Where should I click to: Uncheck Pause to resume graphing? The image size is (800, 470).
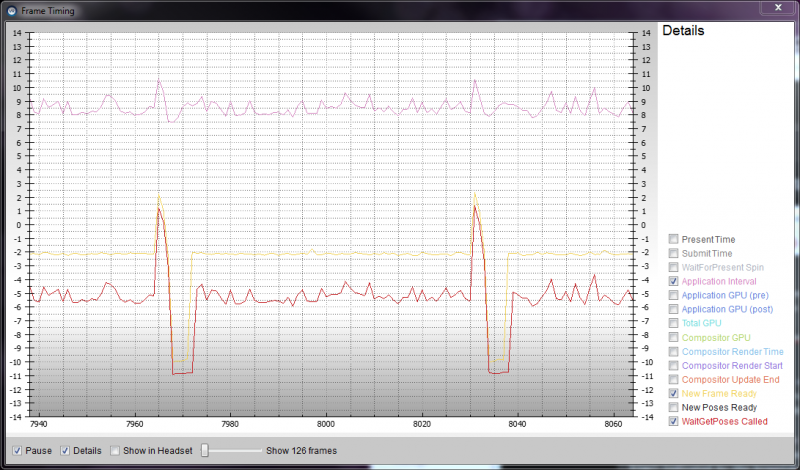[16, 451]
